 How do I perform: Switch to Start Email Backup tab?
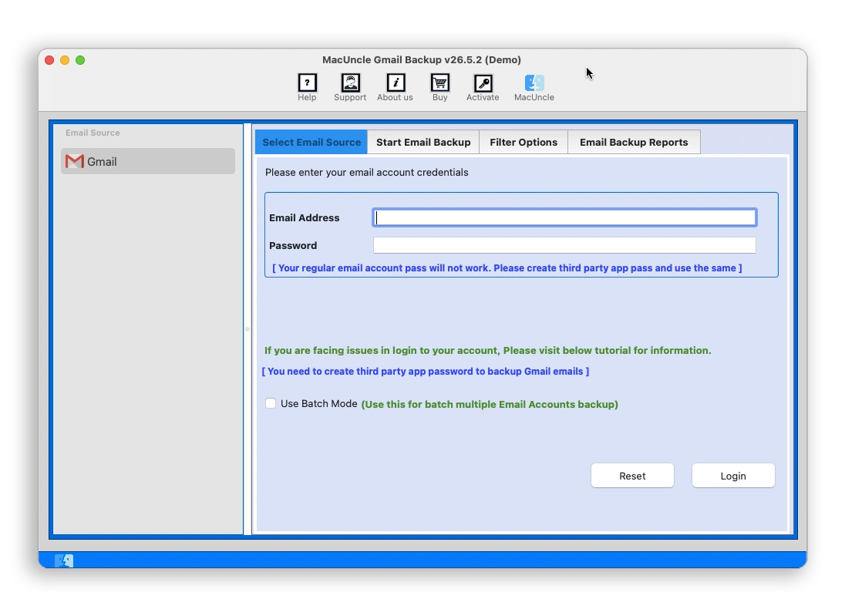[423, 142]
